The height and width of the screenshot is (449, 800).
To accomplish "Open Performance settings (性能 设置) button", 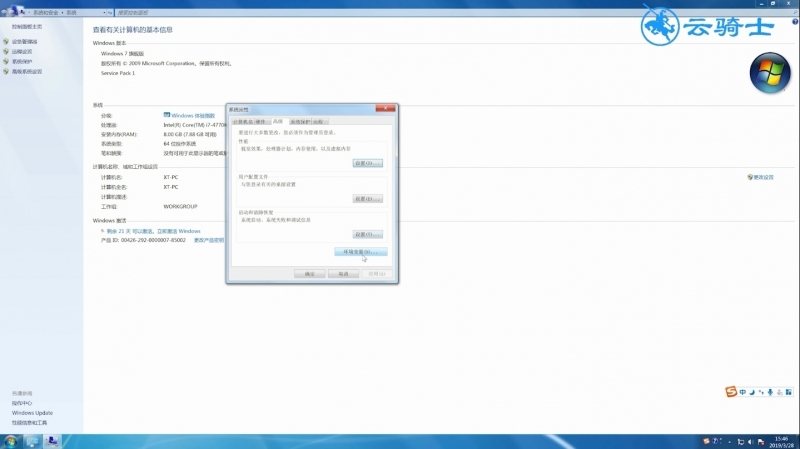I will [x=367, y=163].
